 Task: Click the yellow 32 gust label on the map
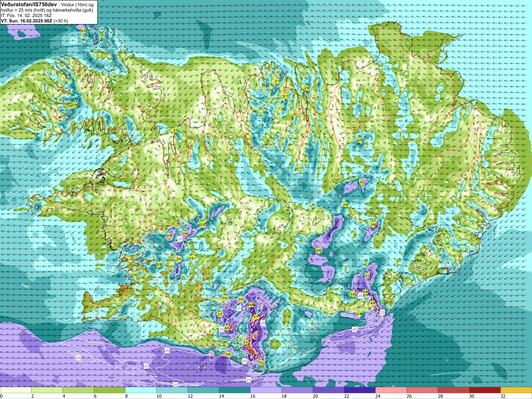[362, 182]
